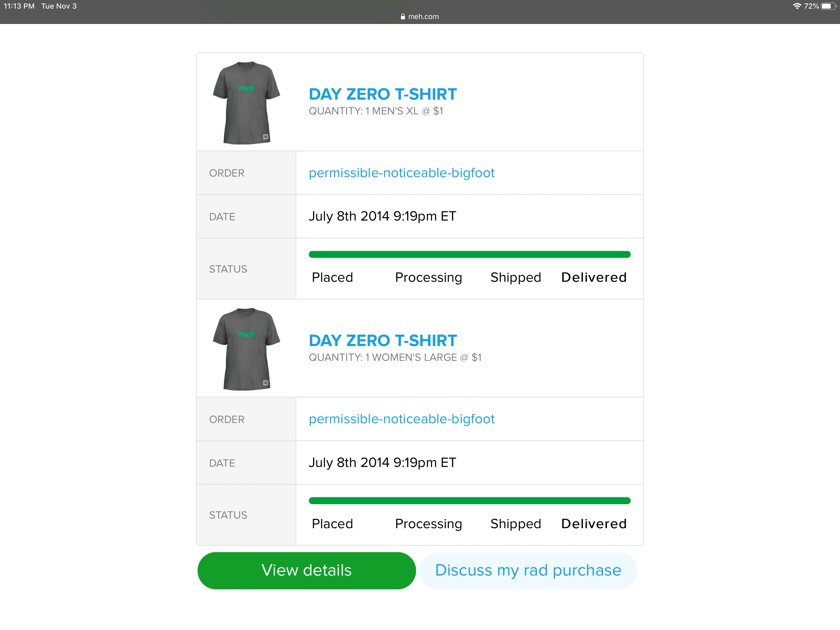Select Processing status on the second order

(x=428, y=524)
